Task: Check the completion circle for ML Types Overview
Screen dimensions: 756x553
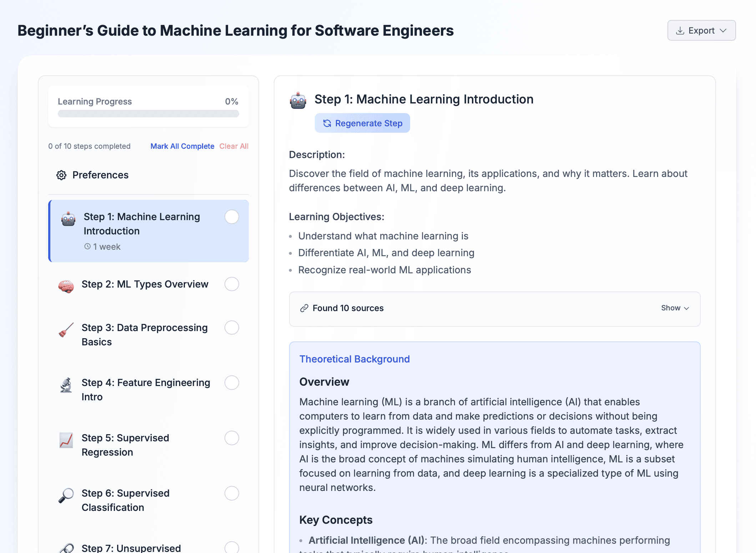Action: [x=232, y=284]
